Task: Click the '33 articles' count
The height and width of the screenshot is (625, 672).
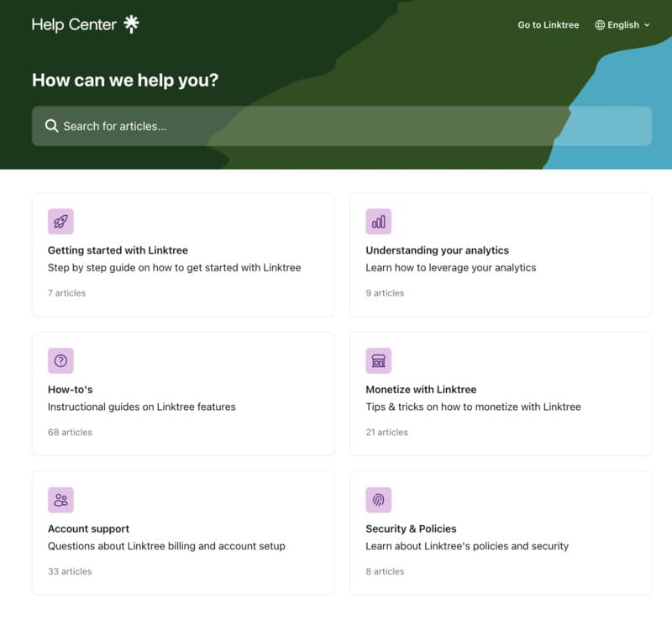Action: tap(70, 571)
